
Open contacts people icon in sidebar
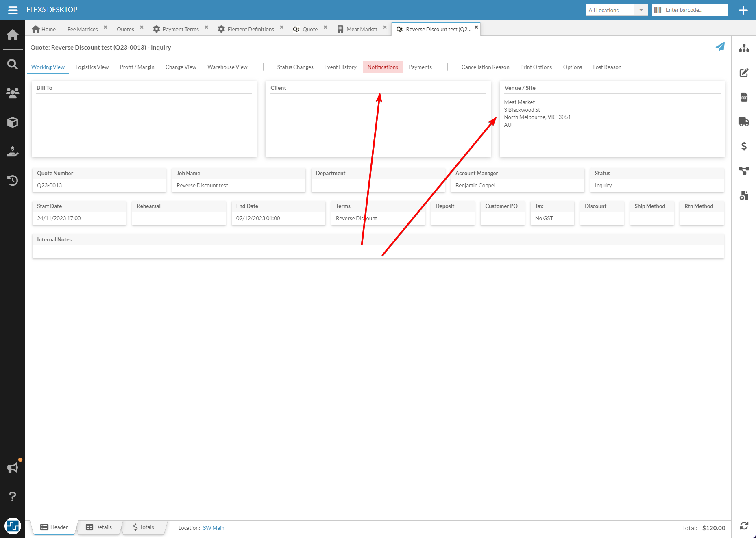point(13,93)
